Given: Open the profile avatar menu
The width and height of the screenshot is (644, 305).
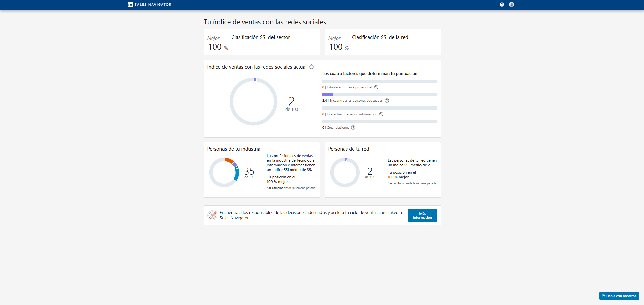Looking at the screenshot, I should [x=512, y=5].
